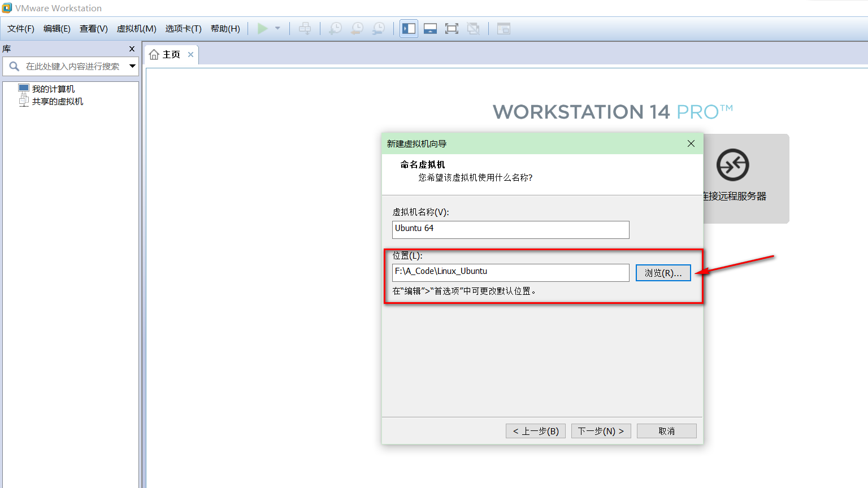
Task: Select the Unity mode icon
Action: (x=474, y=28)
